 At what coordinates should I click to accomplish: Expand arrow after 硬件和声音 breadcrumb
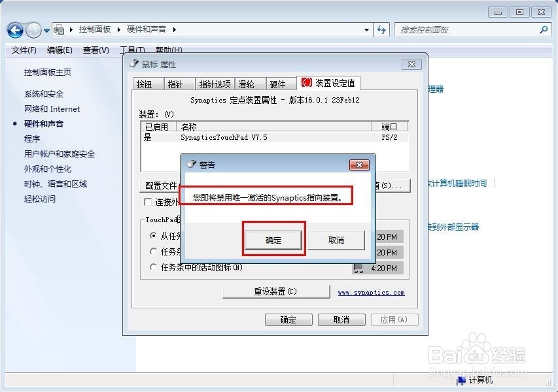175,30
